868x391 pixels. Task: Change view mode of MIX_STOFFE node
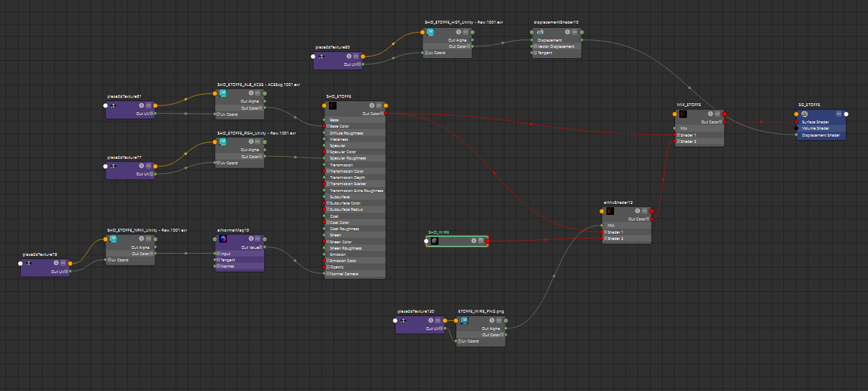pyautogui.click(x=717, y=114)
